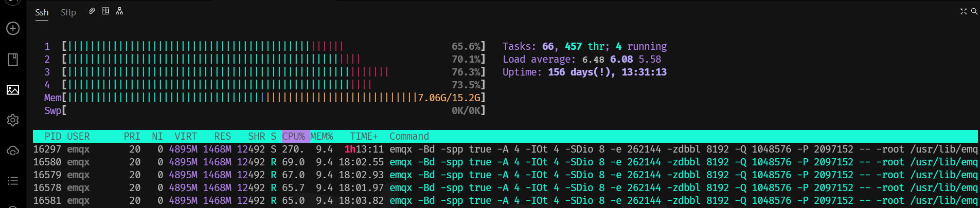
Task: Toggle fullscreen with the expand arrows icon
Action: tap(964, 11)
